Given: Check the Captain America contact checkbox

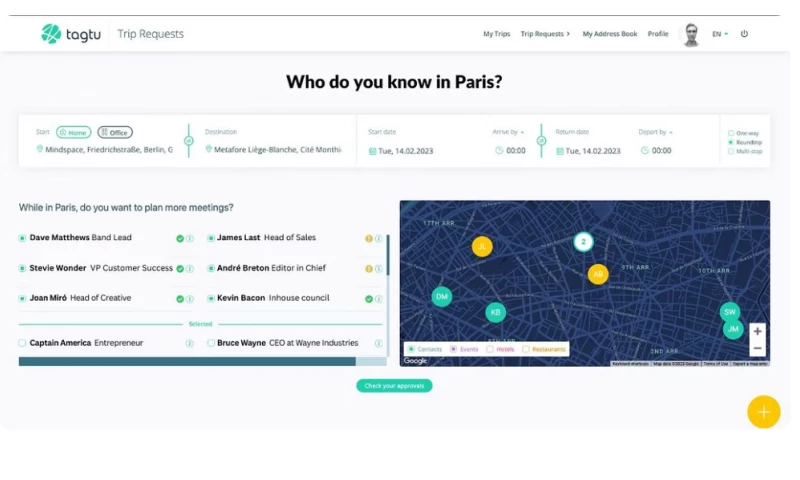Looking at the screenshot, I should click(22, 343).
